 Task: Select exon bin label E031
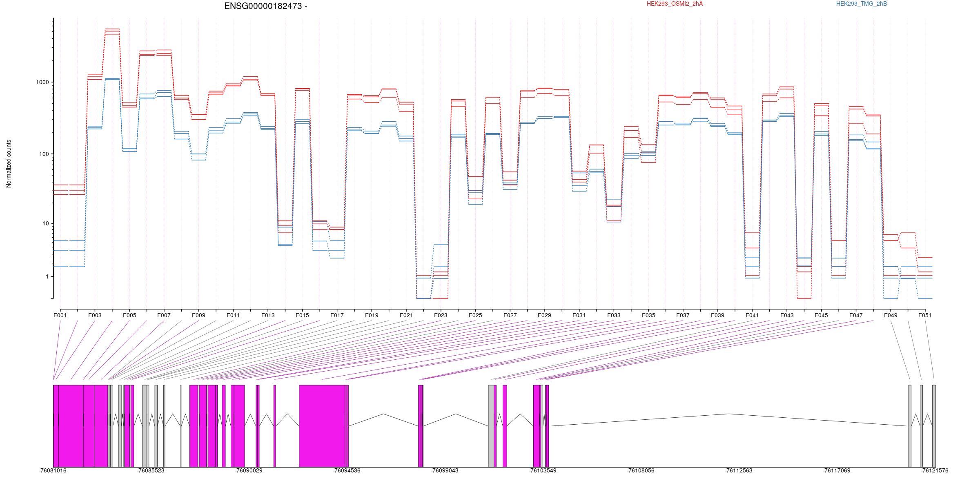pyautogui.click(x=579, y=315)
